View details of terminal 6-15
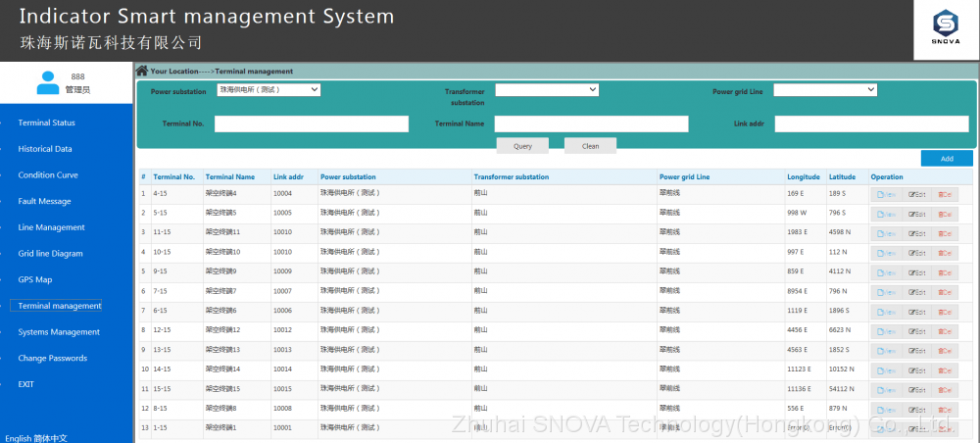The width and height of the screenshot is (980, 443). [x=886, y=311]
